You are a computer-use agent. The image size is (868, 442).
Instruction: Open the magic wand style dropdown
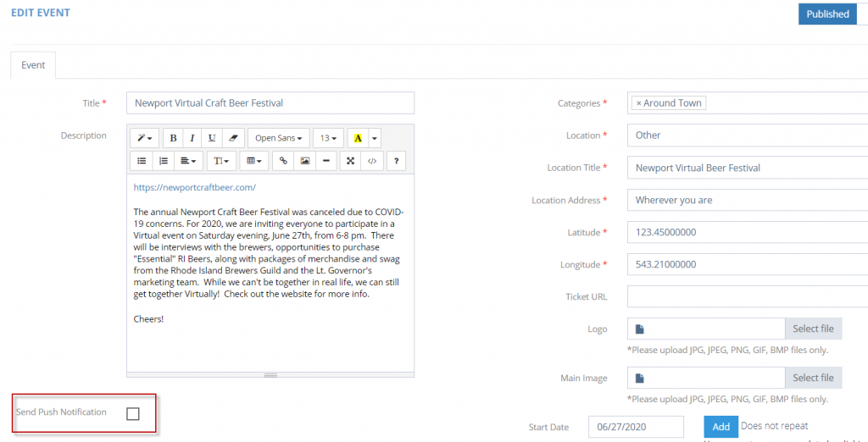coord(144,138)
